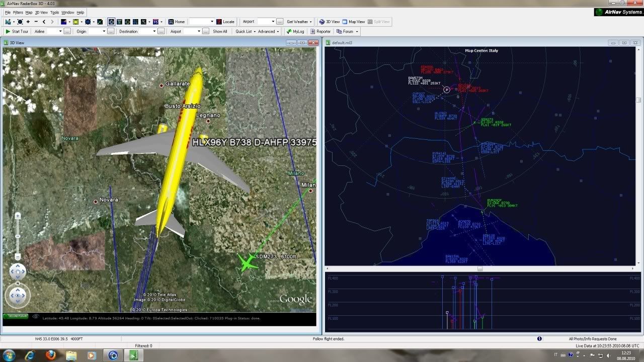The height and width of the screenshot is (362, 644).
Task: Adjust the 3D view zoom slider handle
Action: point(18,235)
